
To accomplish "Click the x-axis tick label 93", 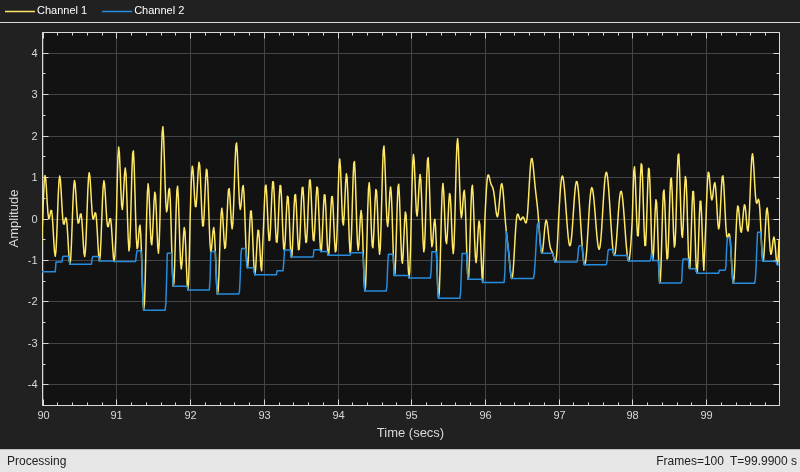I will coord(264,415).
